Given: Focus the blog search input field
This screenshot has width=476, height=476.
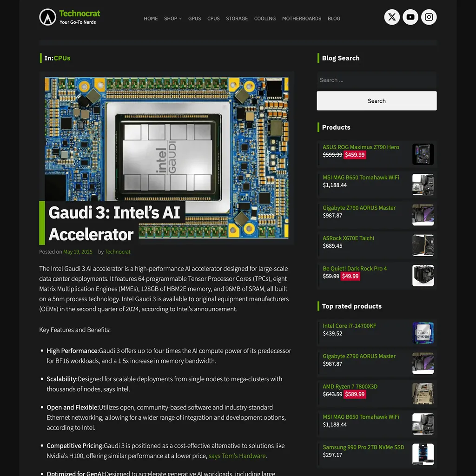Looking at the screenshot, I should tap(377, 80).
